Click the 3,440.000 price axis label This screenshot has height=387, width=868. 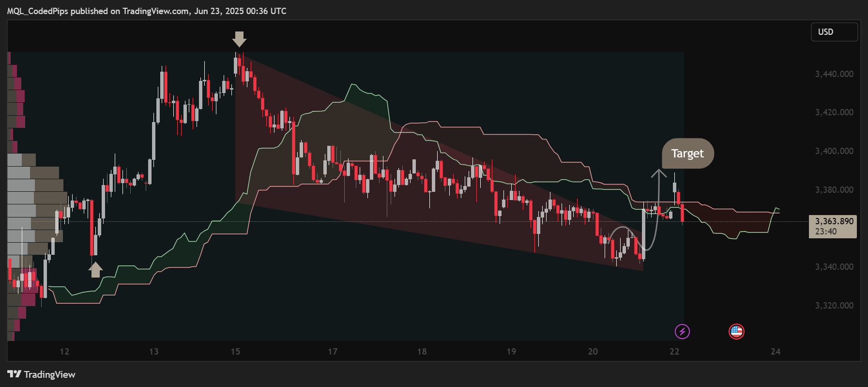pos(834,74)
